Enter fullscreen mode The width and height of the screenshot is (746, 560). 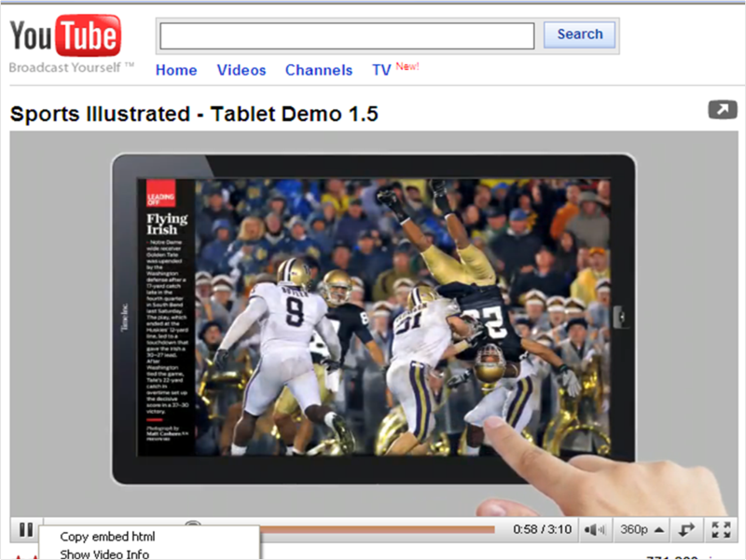click(x=721, y=529)
